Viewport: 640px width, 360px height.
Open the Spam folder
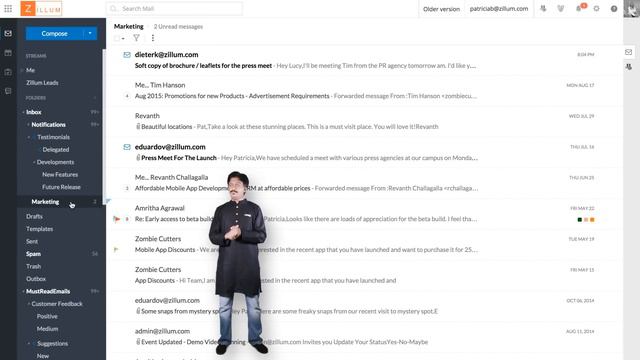tap(33, 254)
